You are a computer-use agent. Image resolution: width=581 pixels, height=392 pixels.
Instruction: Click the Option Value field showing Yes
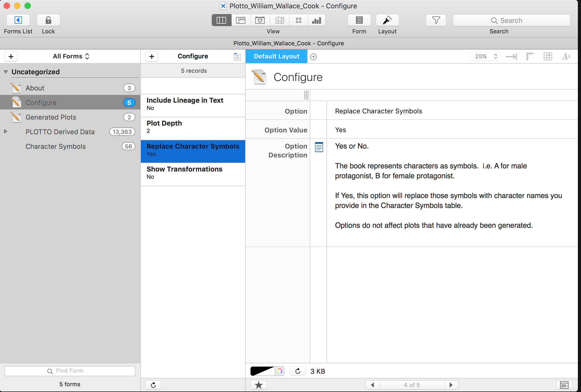point(452,130)
